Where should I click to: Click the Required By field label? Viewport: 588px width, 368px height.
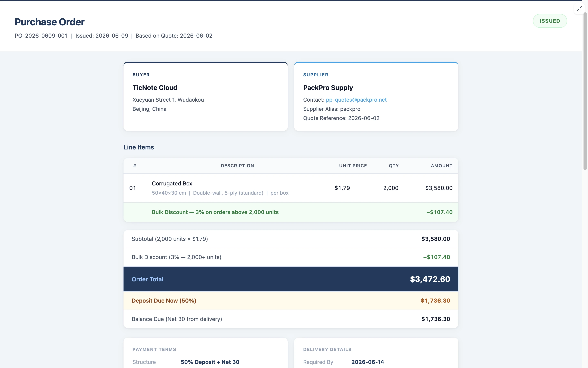pos(318,362)
